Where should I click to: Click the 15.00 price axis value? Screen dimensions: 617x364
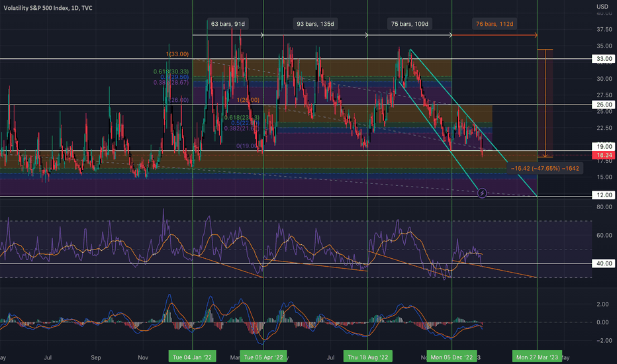click(604, 177)
